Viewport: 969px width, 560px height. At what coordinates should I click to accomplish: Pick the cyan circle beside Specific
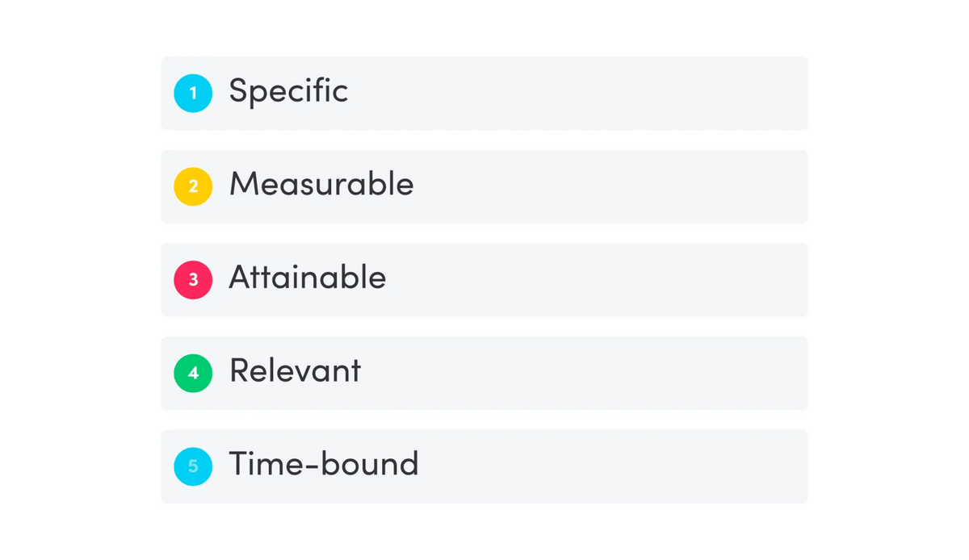click(193, 93)
